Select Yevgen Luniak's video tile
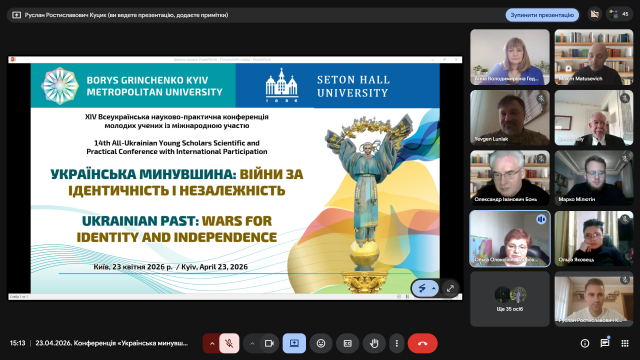The height and width of the screenshot is (360, 640). pyautogui.click(x=509, y=118)
